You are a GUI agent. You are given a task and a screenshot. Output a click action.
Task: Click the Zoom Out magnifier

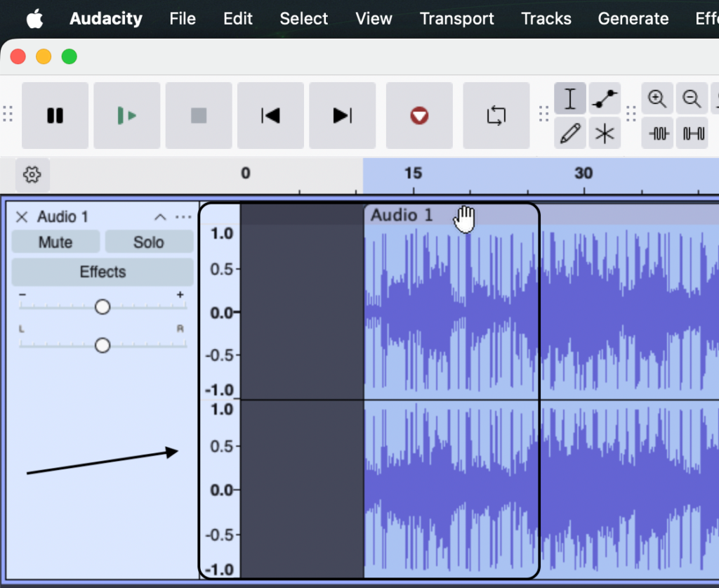pos(692,99)
